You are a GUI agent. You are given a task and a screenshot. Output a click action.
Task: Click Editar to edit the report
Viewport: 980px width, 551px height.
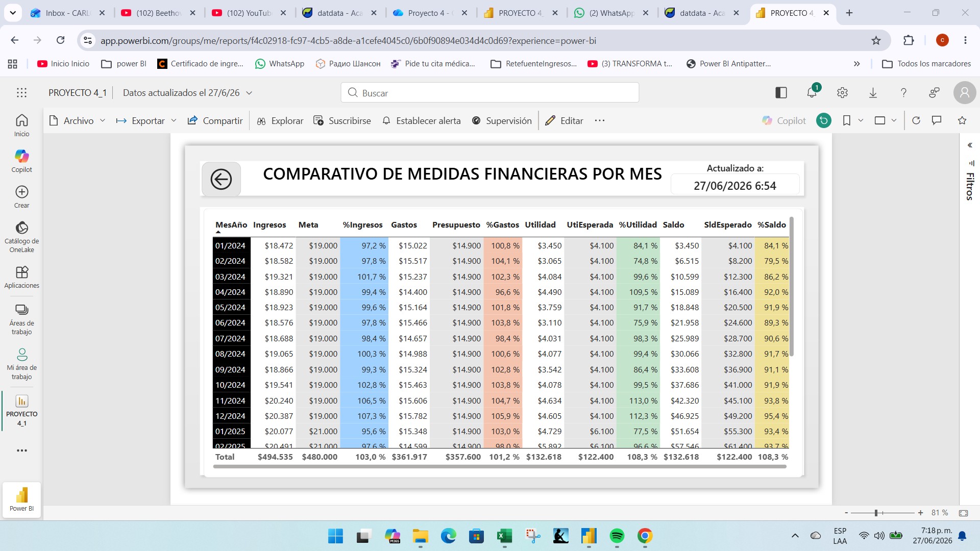click(564, 120)
